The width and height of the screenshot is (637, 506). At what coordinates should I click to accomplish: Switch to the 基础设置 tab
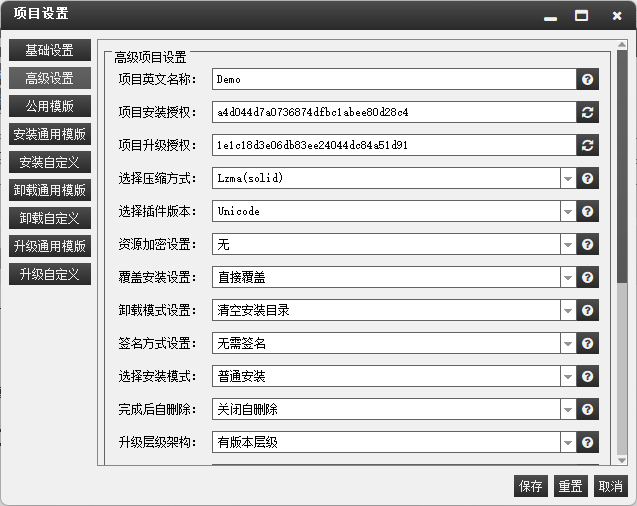pyautogui.click(x=49, y=50)
